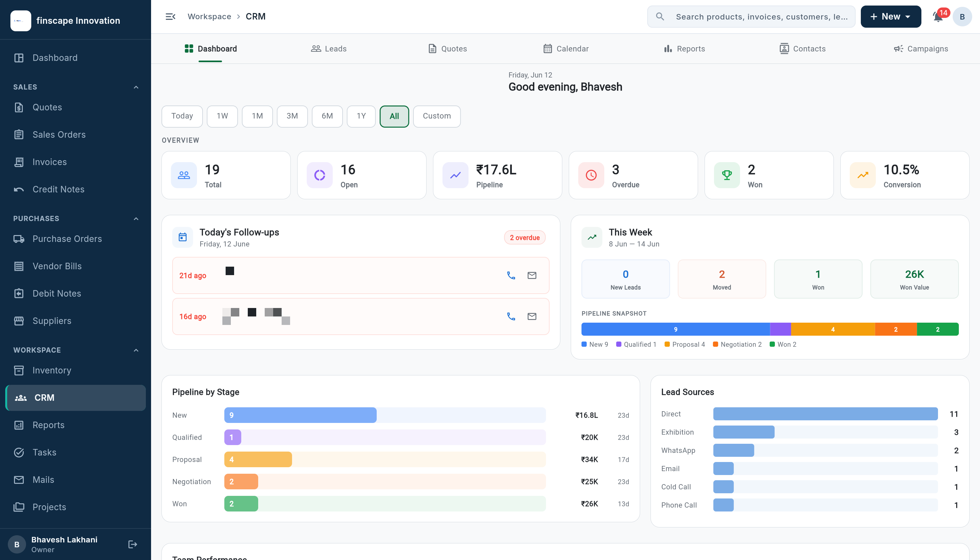Viewport: 980px width, 560px height.
Task: Click the Overdue clock icon
Action: point(591,175)
